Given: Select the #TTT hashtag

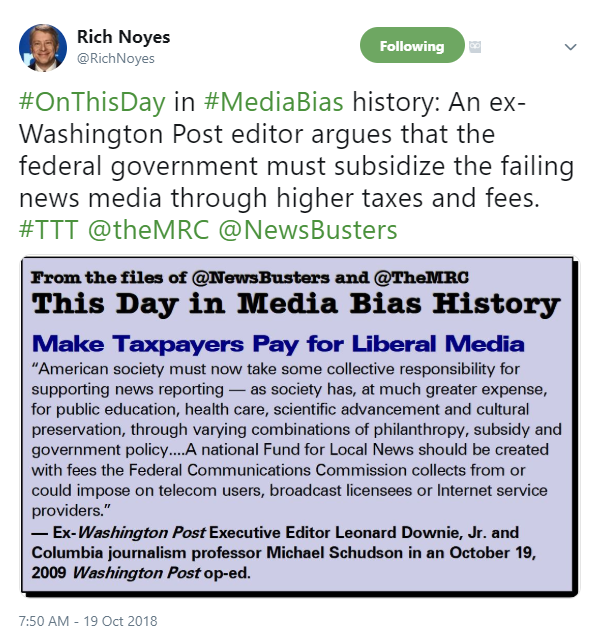Looking at the screenshot, I should point(48,230).
